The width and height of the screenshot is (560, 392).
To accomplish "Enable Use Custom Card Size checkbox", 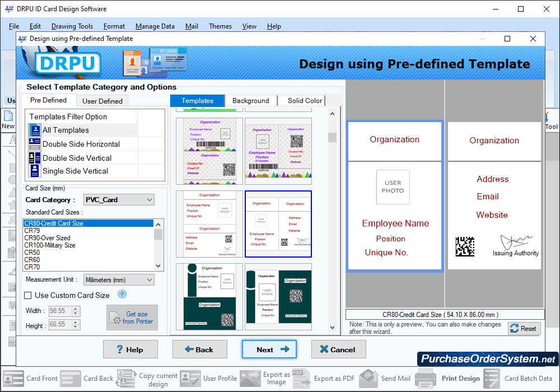I will (x=27, y=295).
